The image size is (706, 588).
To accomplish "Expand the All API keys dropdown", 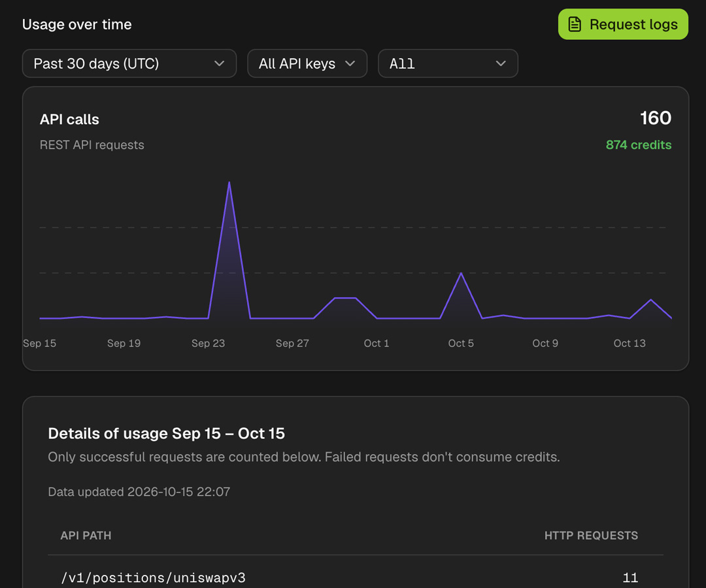I will 307,63.
